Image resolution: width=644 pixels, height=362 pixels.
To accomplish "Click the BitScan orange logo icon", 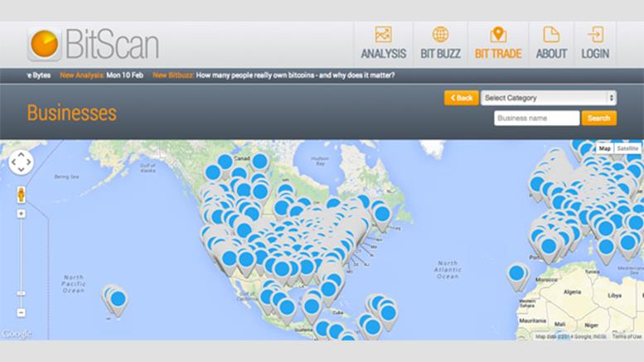I will [x=45, y=44].
